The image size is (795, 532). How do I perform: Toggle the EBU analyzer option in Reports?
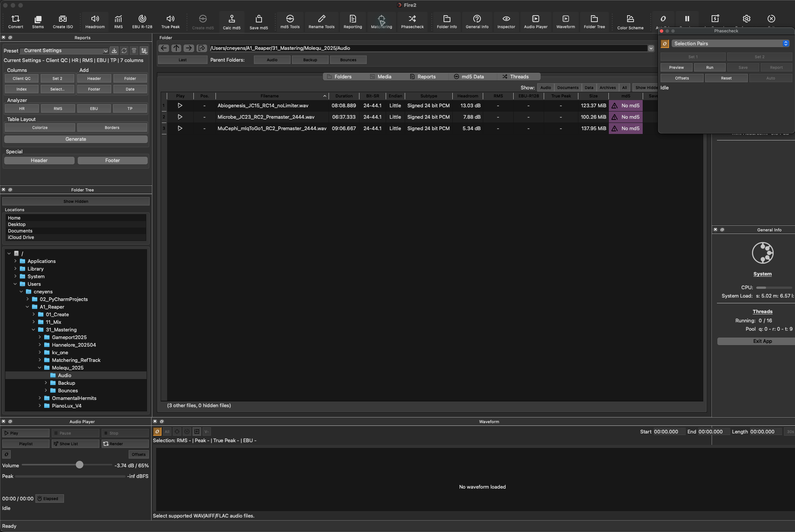[94, 108]
